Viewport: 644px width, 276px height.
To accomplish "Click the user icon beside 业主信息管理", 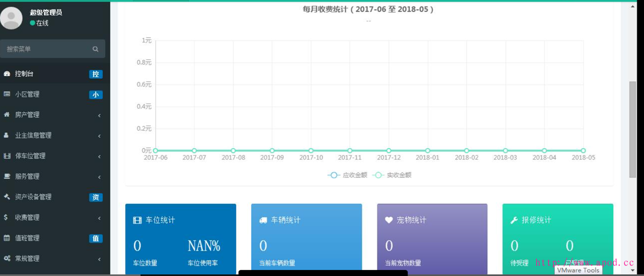I will (x=7, y=135).
